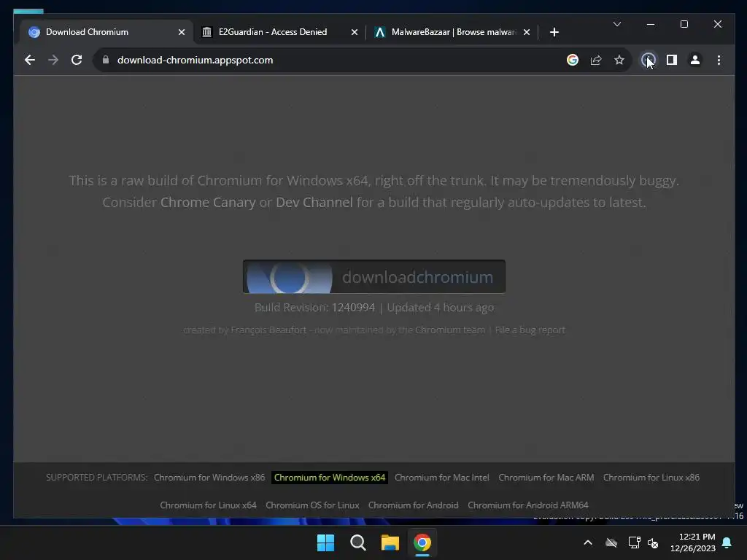The height and width of the screenshot is (560, 747).
Task: Open a new tab with the plus button
Action: pyautogui.click(x=554, y=32)
